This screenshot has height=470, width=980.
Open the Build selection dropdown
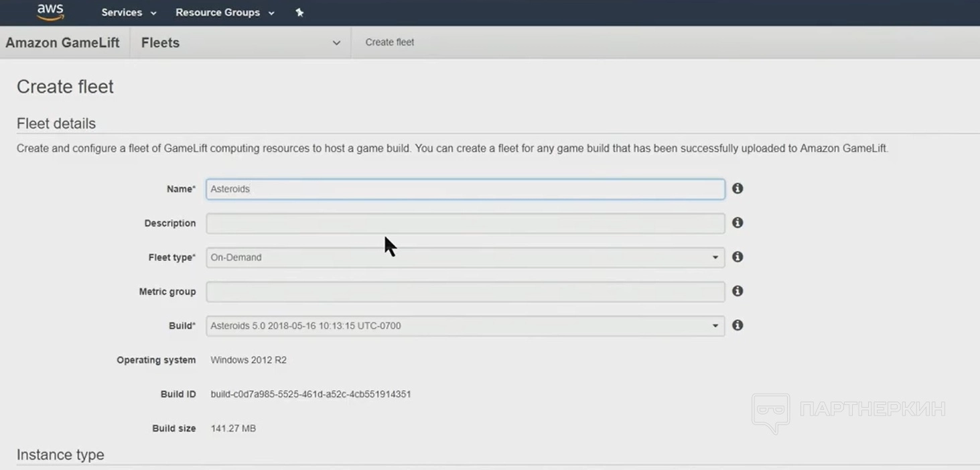point(465,326)
